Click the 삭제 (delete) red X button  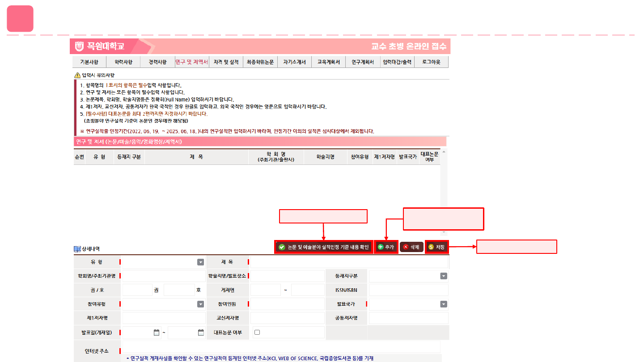(411, 247)
